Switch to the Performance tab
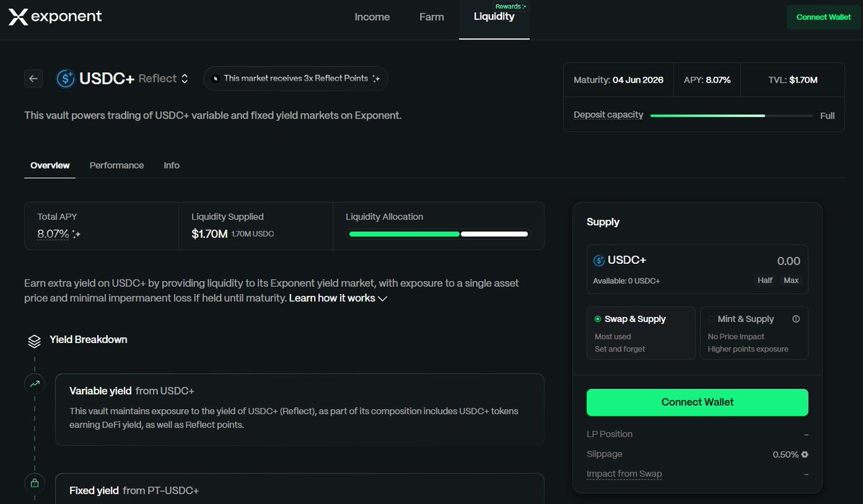This screenshot has height=504, width=863. point(117,165)
